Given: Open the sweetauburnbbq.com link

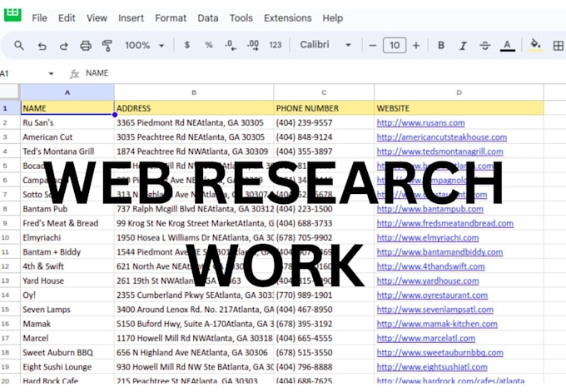Looking at the screenshot, I should tap(440, 353).
